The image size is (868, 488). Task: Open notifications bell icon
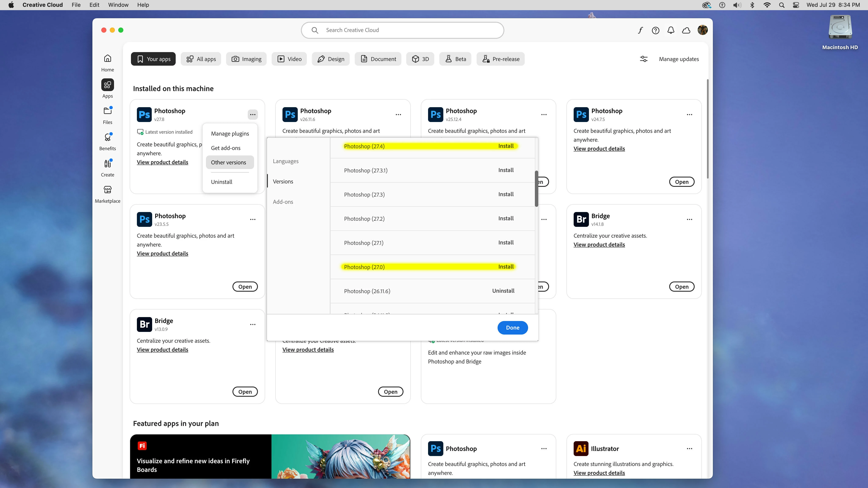tap(671, 30)
